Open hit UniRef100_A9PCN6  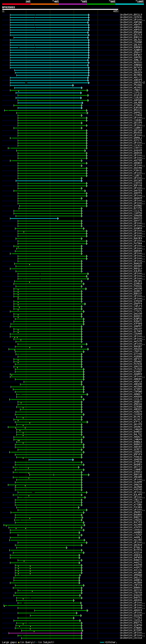(131, 22)
